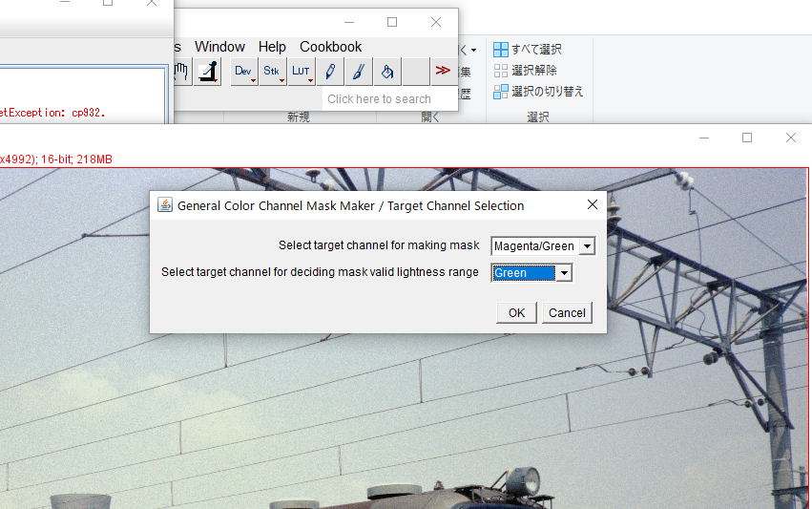Open the Stk stacks tool menu
The width and height of the screenshot is (812, 509).
pyautogui.click(x=272, y=71)
